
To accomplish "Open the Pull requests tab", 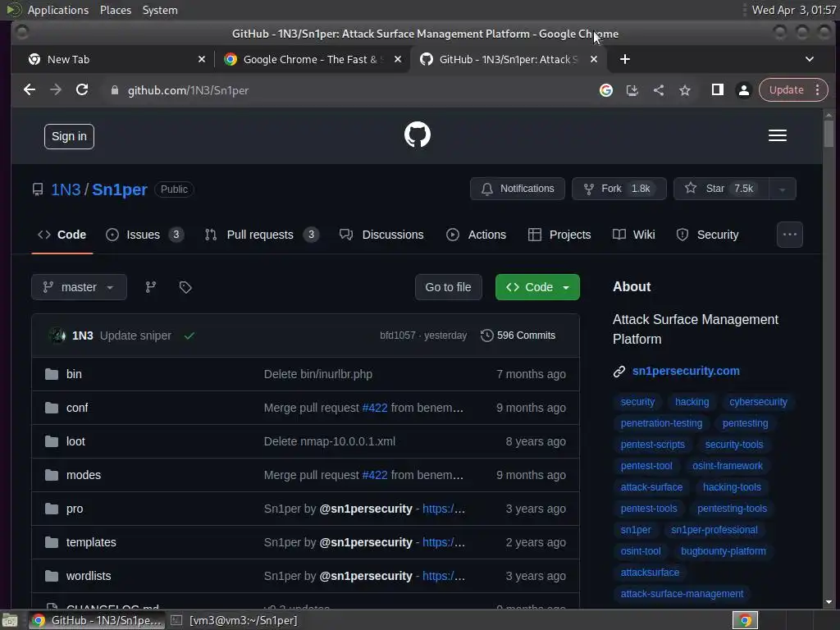I will 262,235.
